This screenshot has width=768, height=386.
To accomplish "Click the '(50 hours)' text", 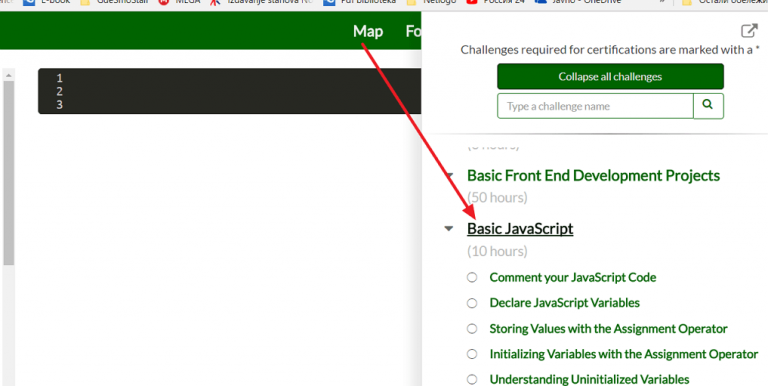I will coord(497,197).
